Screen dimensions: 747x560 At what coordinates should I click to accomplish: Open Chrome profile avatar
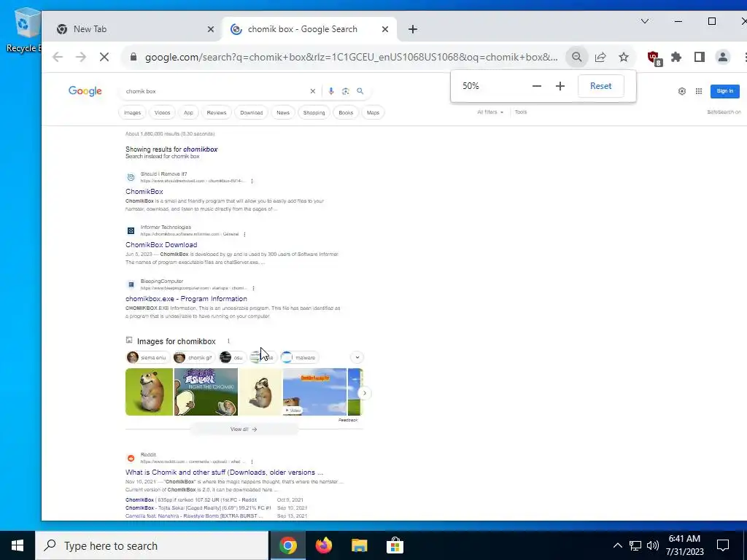(723, 57)
